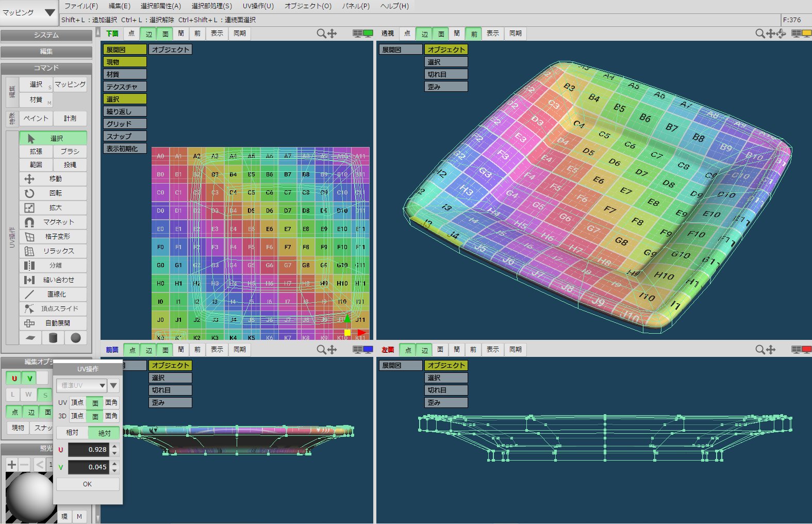Choose the 格子変形 lattice deform tool
The height and width of the screenshot is (524, 812).
[x=53, y=237]
